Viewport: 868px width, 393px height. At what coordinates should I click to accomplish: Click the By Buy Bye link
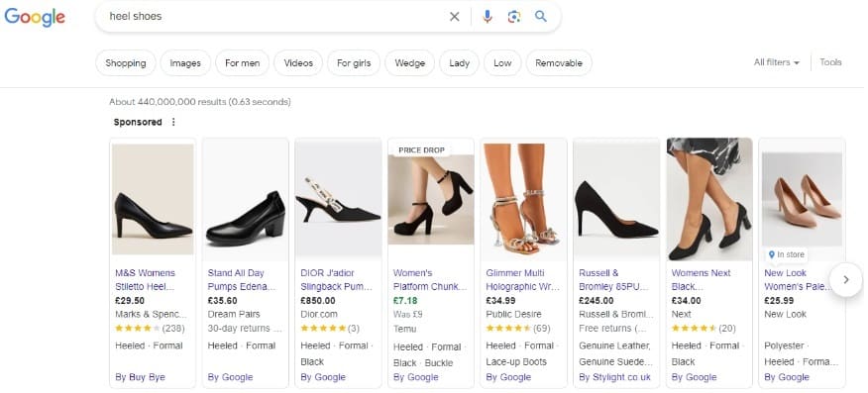(x=140, y=377)
